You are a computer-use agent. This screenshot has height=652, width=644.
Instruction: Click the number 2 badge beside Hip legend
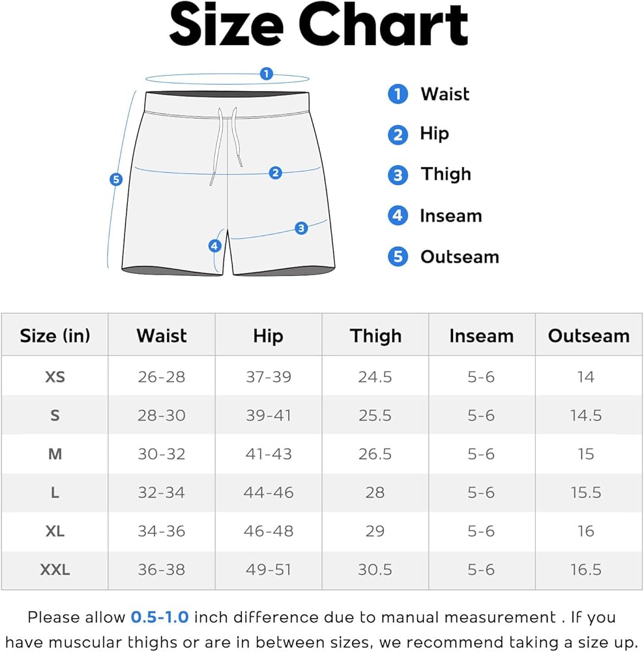(x=398, y=135)
